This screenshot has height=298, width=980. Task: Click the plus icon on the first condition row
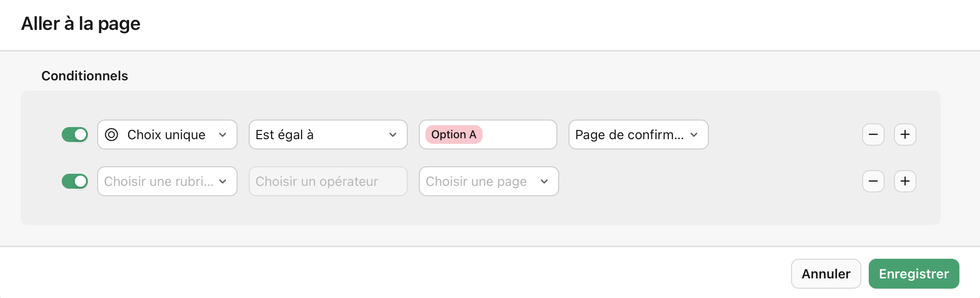point(905,135)
